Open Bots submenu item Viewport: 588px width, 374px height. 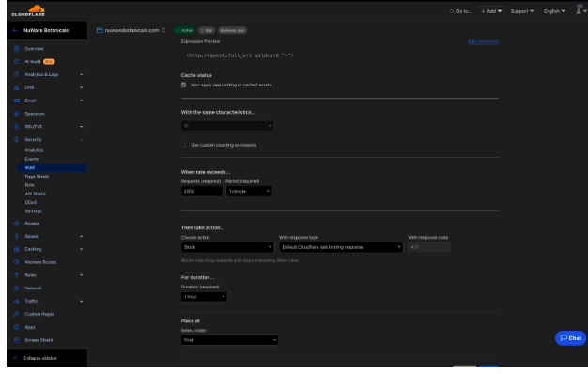(30, 185)
